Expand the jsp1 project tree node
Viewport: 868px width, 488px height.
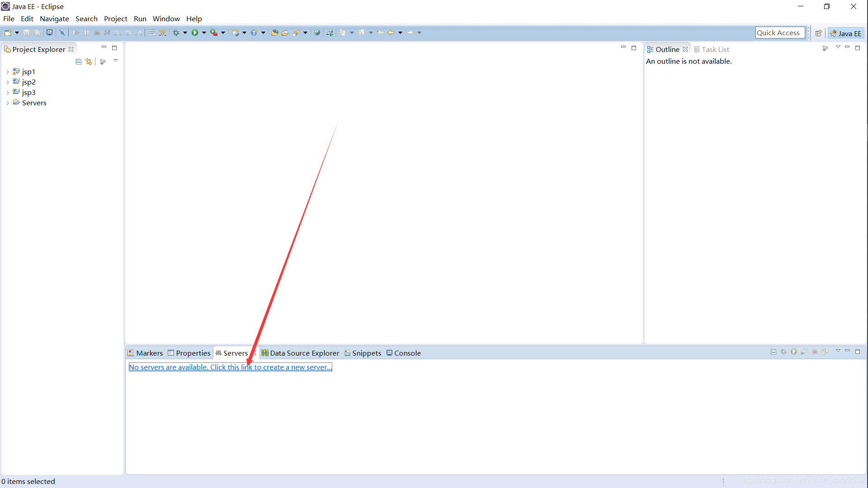8,72
